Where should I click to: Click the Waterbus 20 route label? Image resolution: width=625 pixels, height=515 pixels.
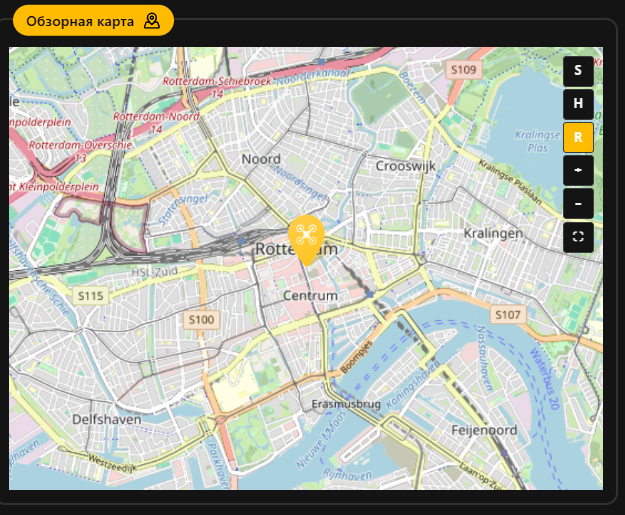pos(545,378)
